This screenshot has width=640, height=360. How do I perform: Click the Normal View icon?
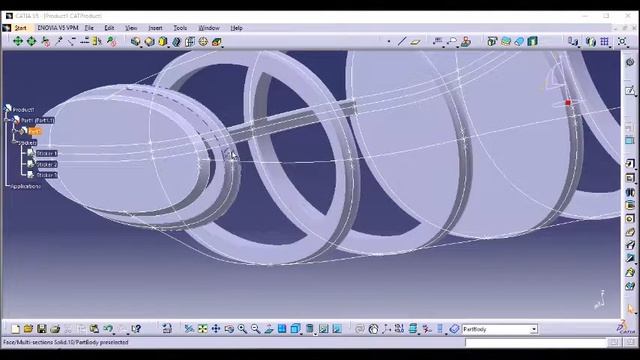click(269, 329)
